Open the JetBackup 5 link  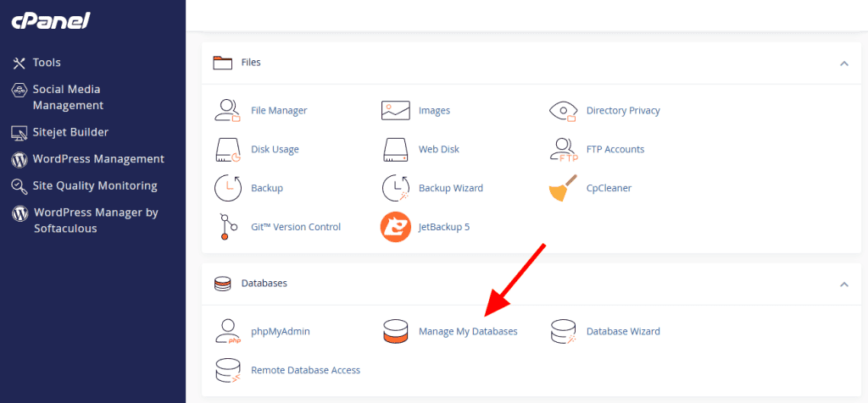click(x=444, y=227)
